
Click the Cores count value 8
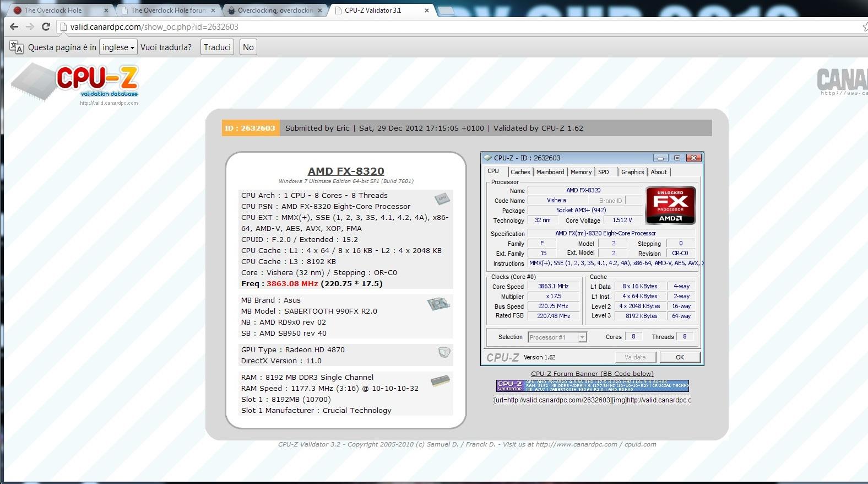click(x=633, y=337)
